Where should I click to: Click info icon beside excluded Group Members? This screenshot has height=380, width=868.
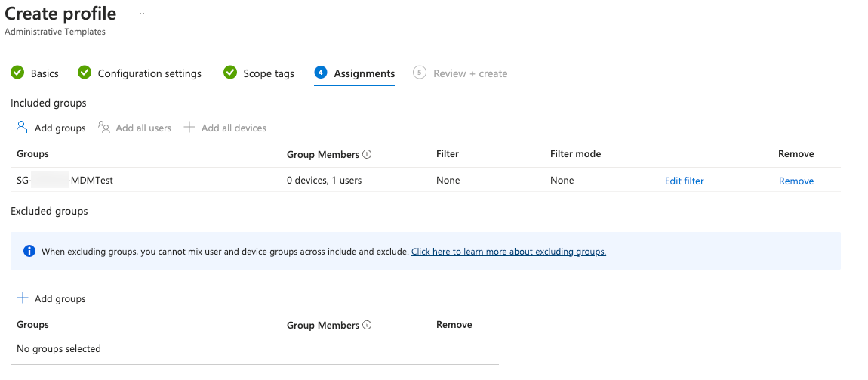pyautogui.click(x=367, y=325)
